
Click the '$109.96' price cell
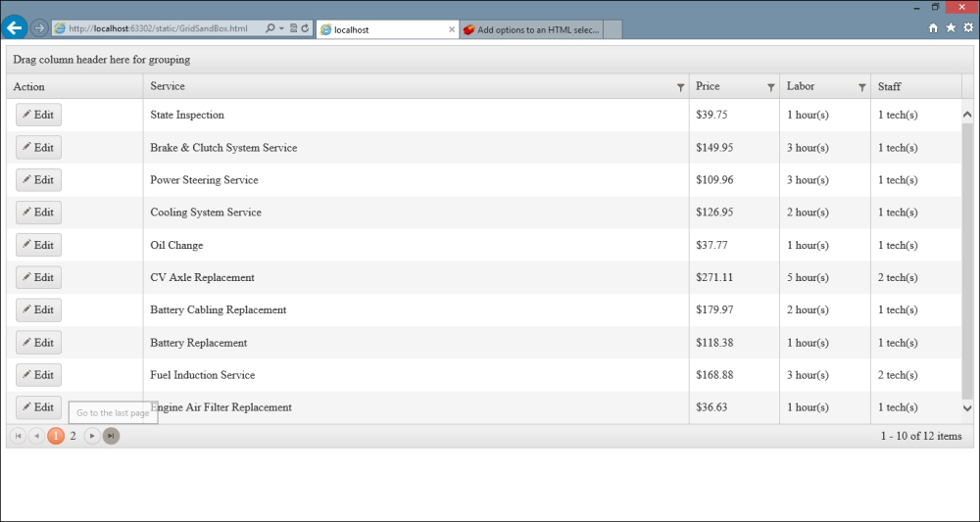tap(734, 180)
